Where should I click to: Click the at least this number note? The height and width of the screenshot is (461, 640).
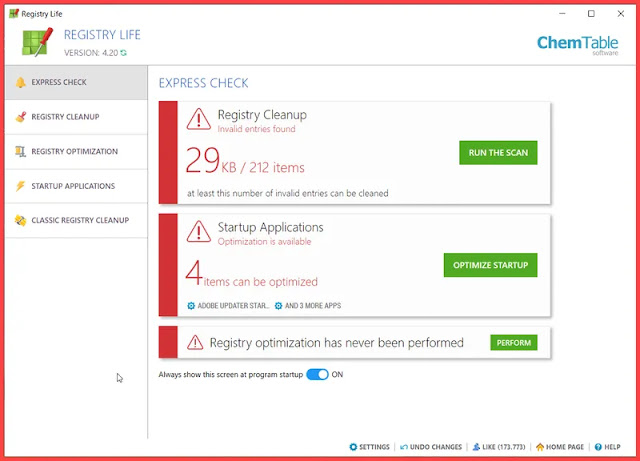[x=288, y=193]
